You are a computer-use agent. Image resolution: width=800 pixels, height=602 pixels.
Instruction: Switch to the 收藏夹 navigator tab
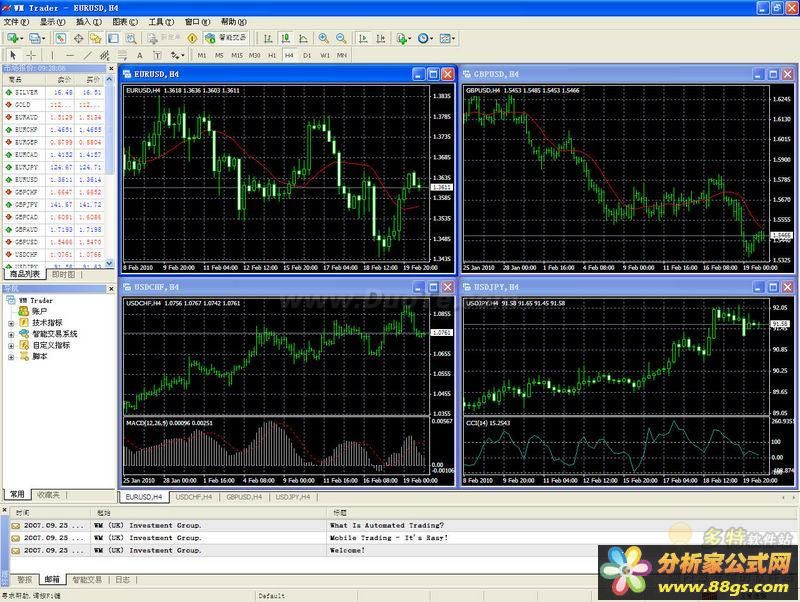pos(48,494)
